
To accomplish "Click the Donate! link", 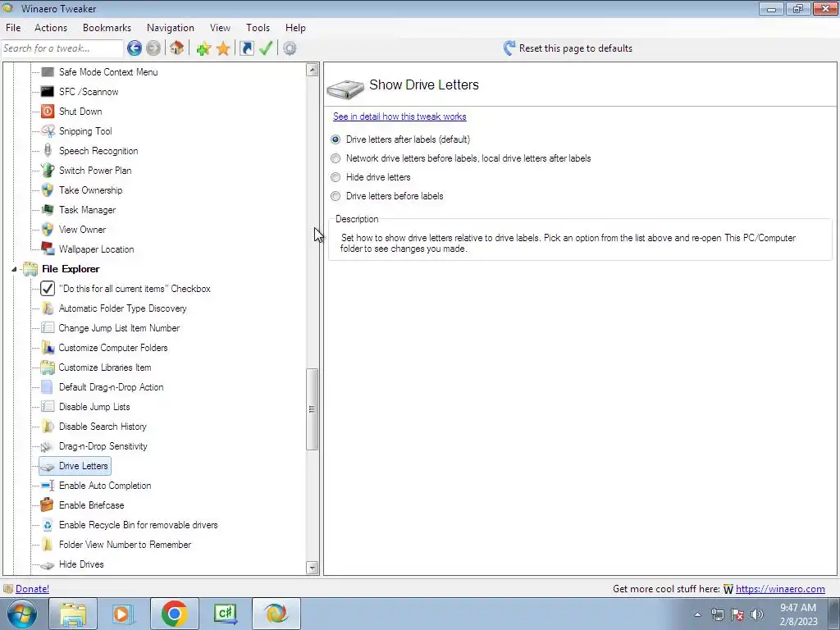I will click(32, 589).
